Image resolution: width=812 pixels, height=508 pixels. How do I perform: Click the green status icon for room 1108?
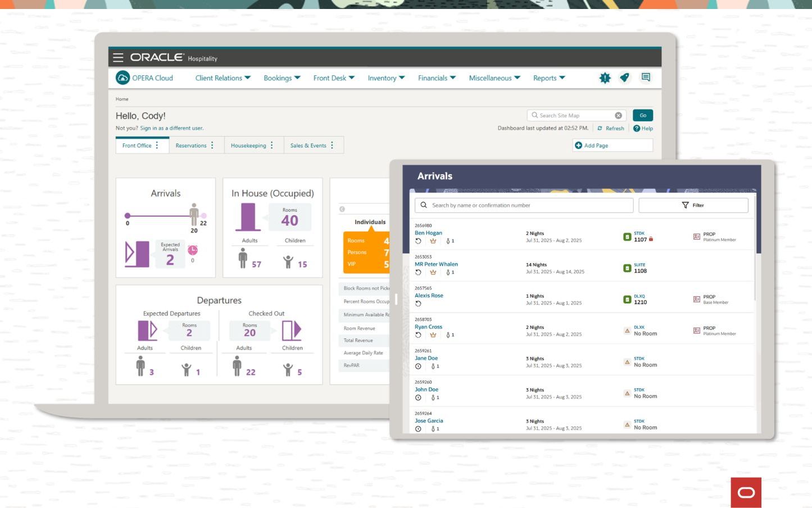click(x=627, y=268)
